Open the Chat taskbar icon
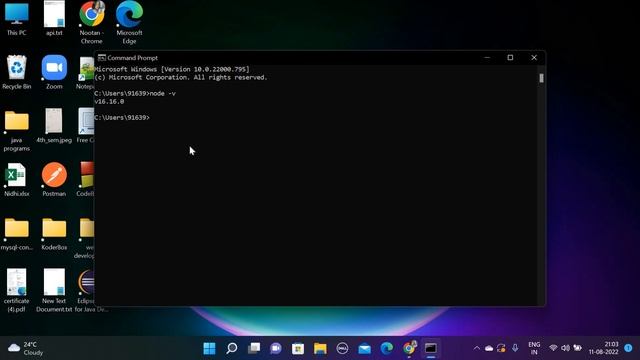Viewport: 640px width, 360px height. pyautogui.click(x=276, y=348)
